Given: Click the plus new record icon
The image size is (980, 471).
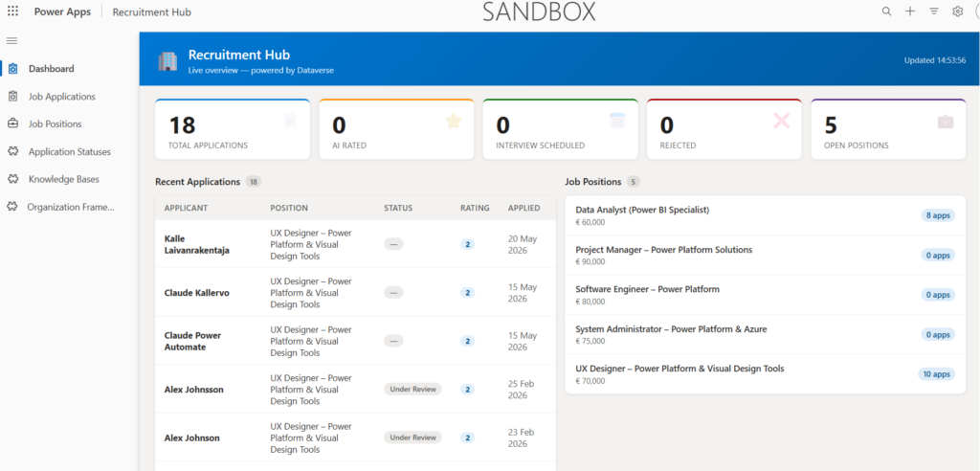Looking at the screenshot, I should point(910,11).
